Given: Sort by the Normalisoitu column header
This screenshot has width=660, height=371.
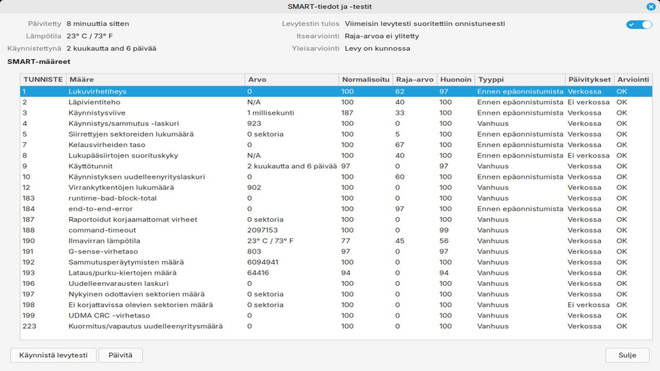Looking at the screenshot, I should [365, 79].
